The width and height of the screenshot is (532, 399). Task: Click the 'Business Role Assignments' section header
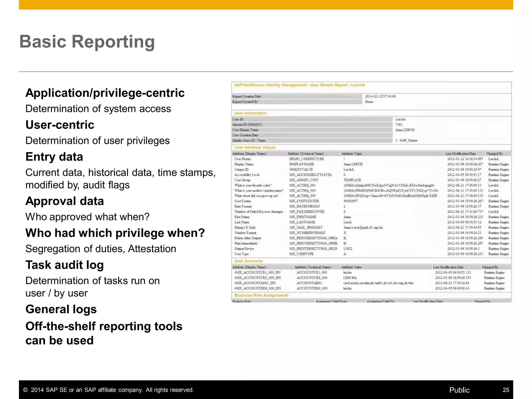pyautogui.click(x=261, y=295)
